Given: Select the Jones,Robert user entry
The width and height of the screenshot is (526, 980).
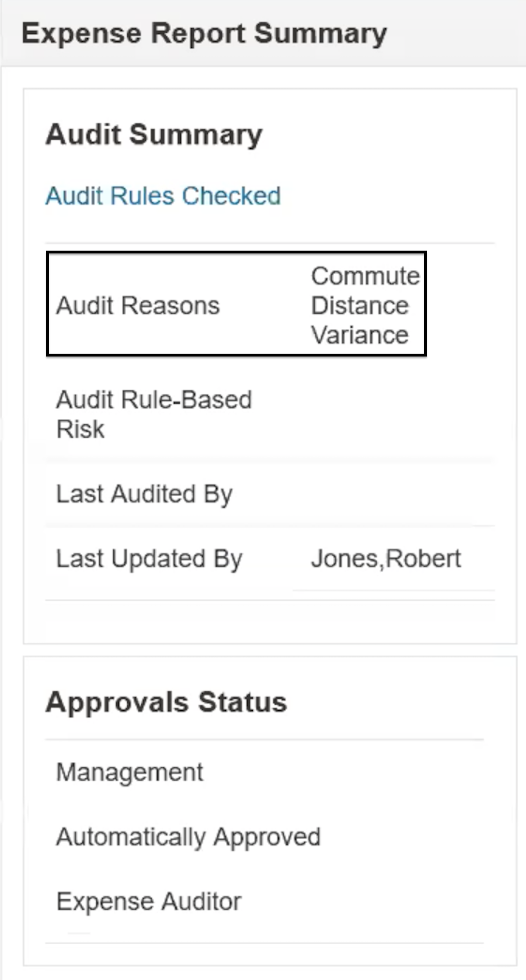Looking at the screenshot, I should coord(387,558).
